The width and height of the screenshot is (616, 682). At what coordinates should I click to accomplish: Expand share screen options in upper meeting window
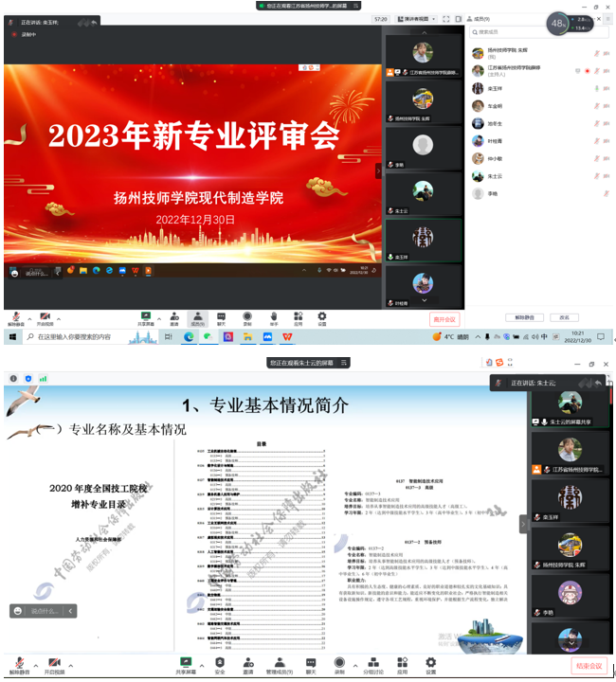point(159,319)
